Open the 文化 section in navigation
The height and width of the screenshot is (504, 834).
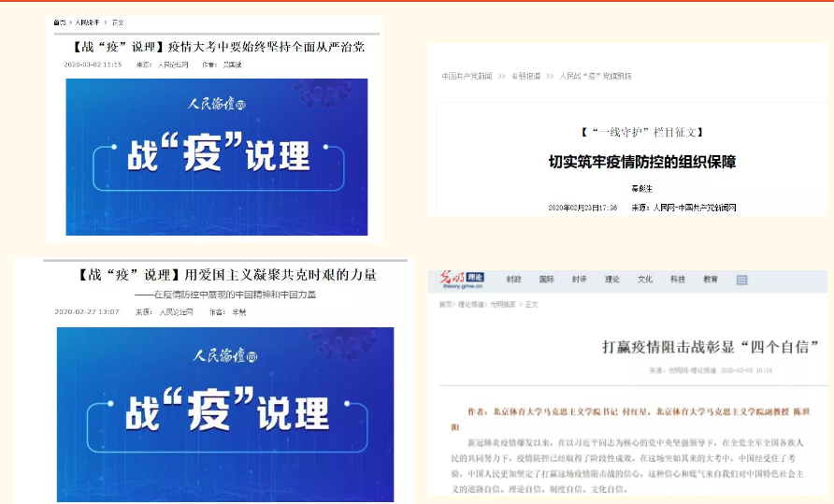point(645,280)
